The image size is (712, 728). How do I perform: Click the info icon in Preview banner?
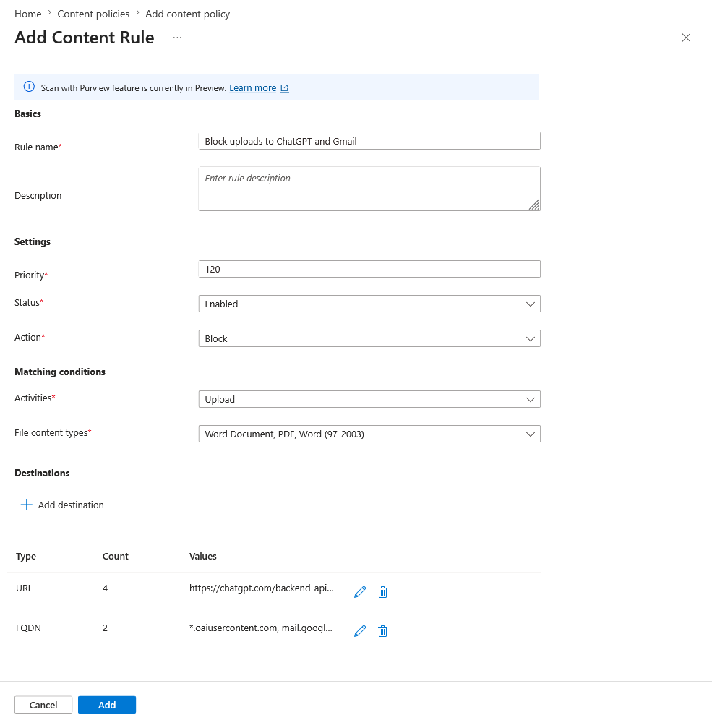pyautogui.click(x=29, y=87)
